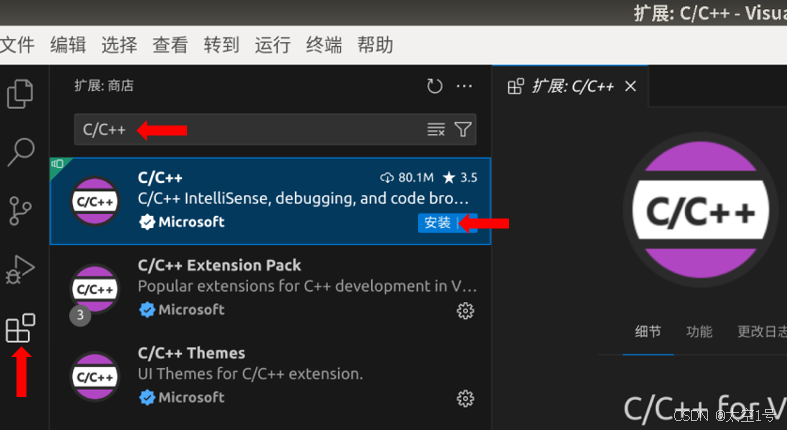Viewport: 787px width, 430px height.
Task: Click the 3.5 star rating
Action: 460,178
